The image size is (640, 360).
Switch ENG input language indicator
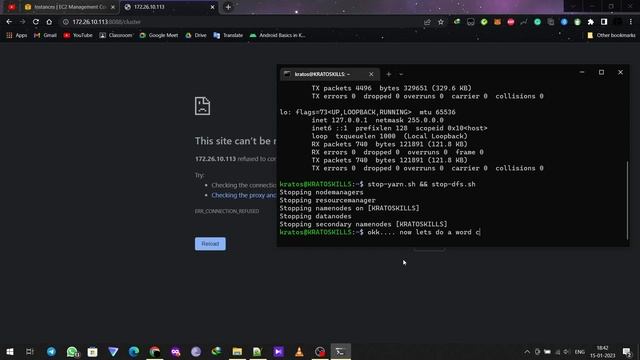(580, 352)
